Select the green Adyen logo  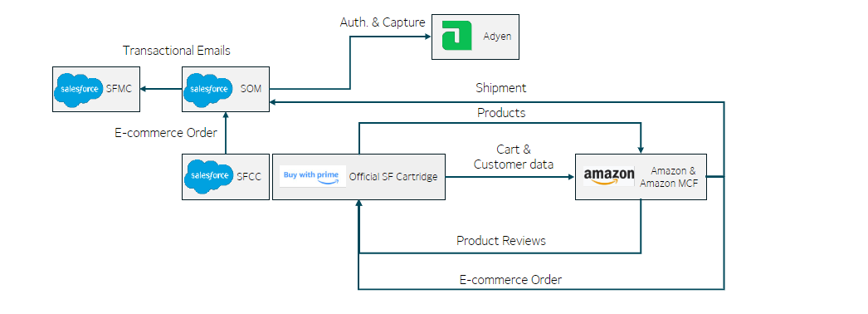[x=457, y=36]
